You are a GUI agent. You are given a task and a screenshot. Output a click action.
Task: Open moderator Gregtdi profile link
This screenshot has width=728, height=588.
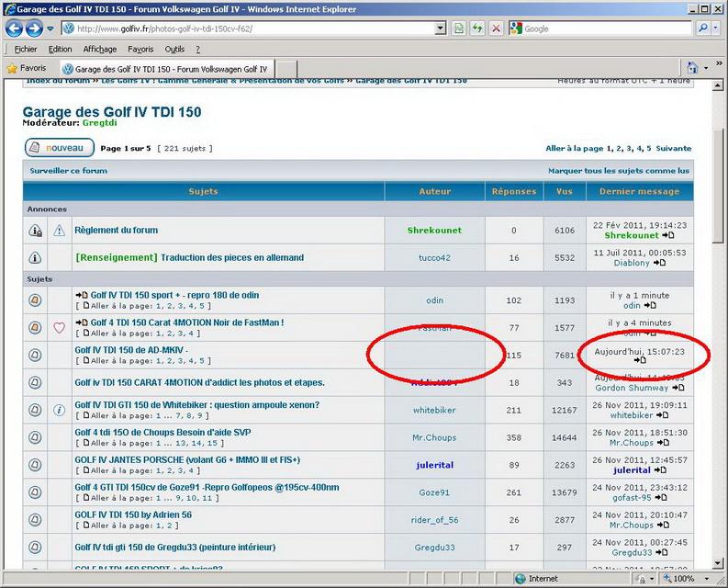pyautogui.click(x=100, y=123)
